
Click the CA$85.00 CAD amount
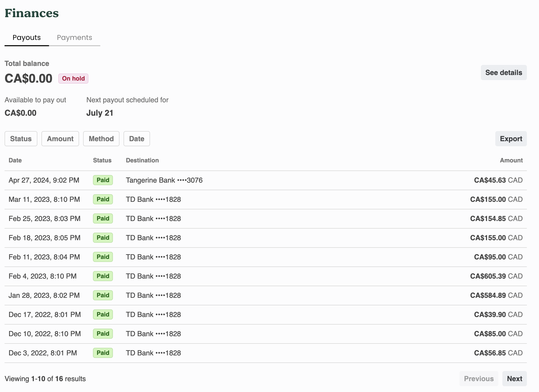pyautogui.click(x=498, y=334)
